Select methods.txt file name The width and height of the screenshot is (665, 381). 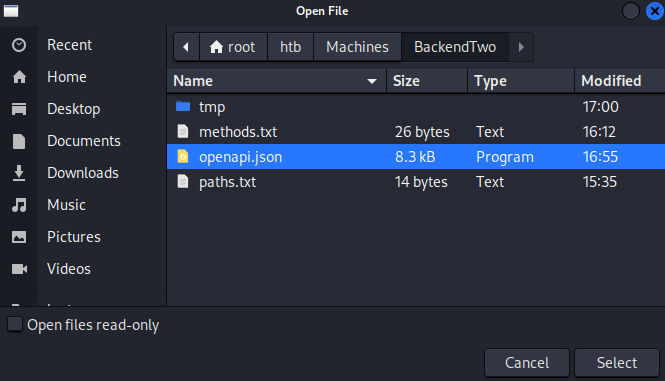(238, 132)
